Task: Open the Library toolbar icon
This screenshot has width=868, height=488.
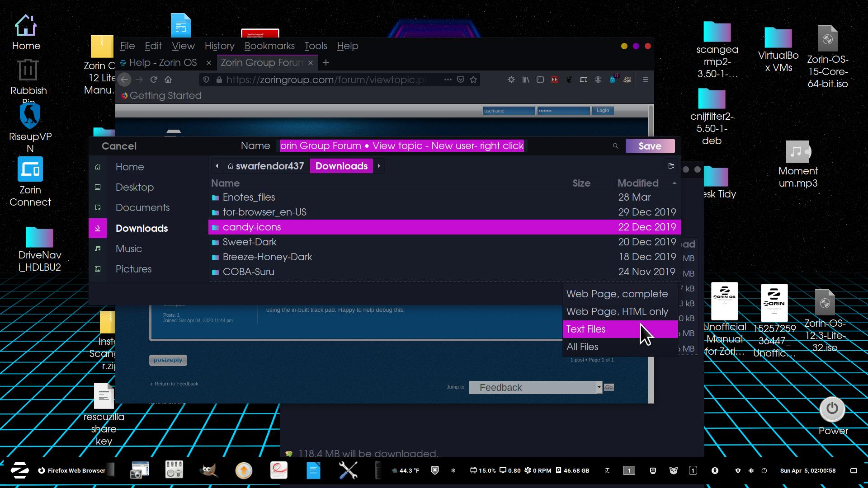Action: click(525, 80)
